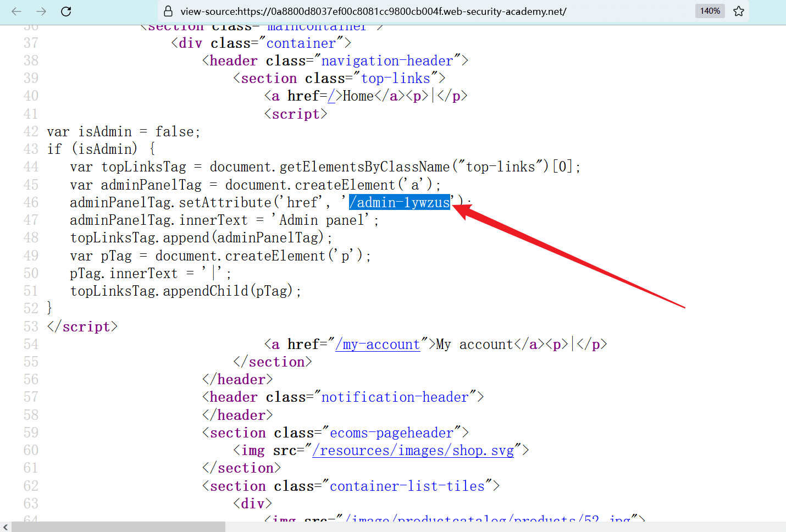Click the closing script tag
Screen dimensions: 786x532
point(82,327)
